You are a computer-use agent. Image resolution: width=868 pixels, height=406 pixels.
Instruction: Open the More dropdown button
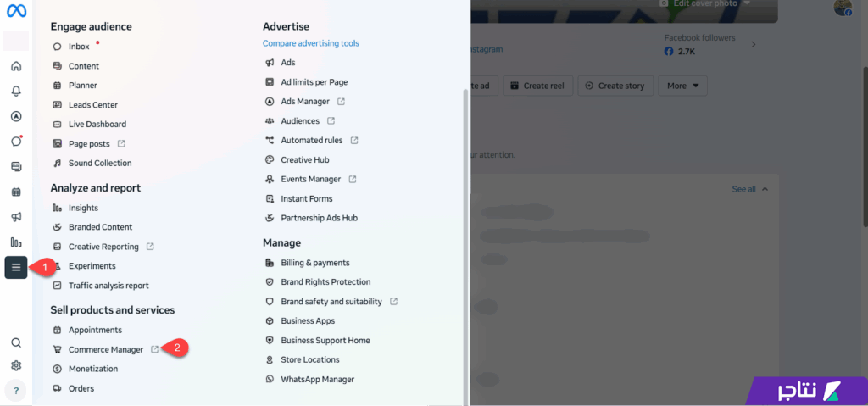686,86
